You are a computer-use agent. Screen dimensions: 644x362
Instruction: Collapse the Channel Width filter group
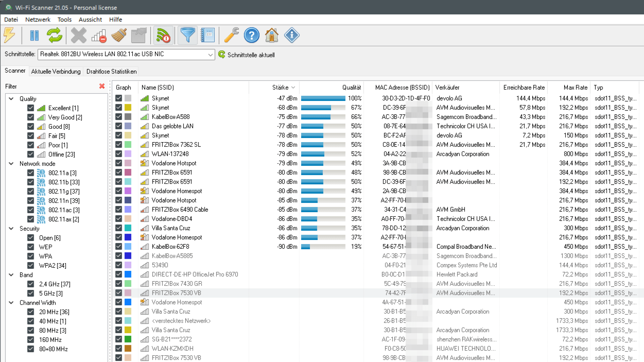click(11, 302)
